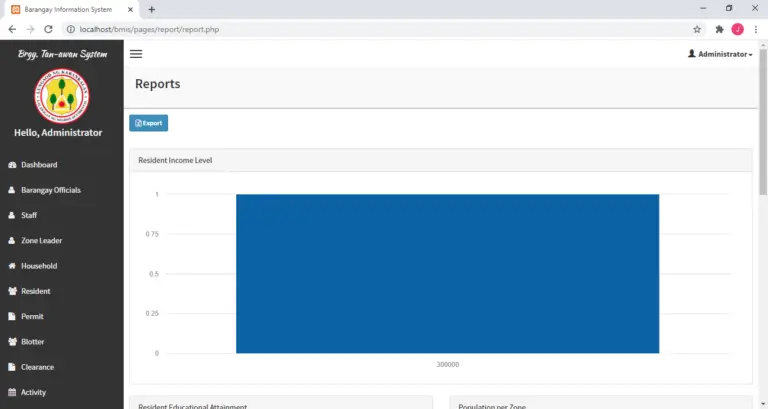This screenshot has height=409, width=768.
Task: Click the Resident Income Level panel title
Action: coord(175,160)
